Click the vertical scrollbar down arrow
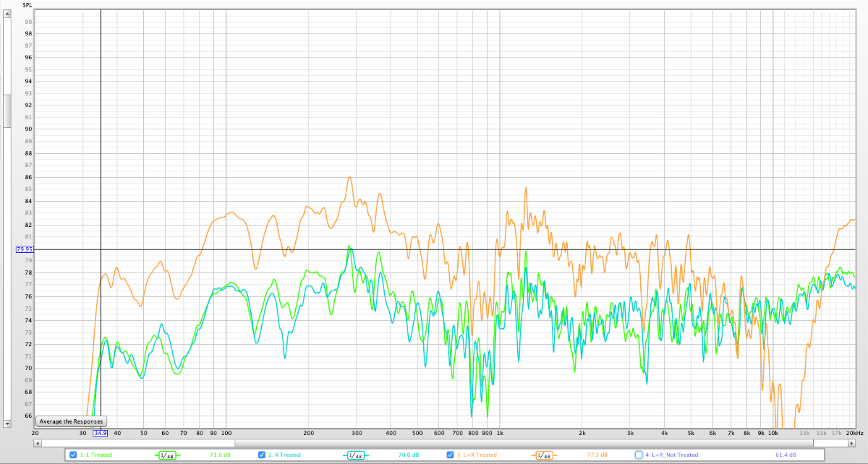The image size is (868, 464). tap(7, 423)
